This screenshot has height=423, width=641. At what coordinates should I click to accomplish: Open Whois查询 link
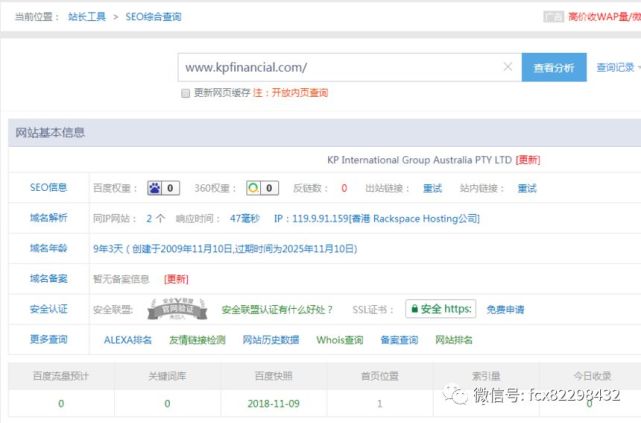coord(340,340)
